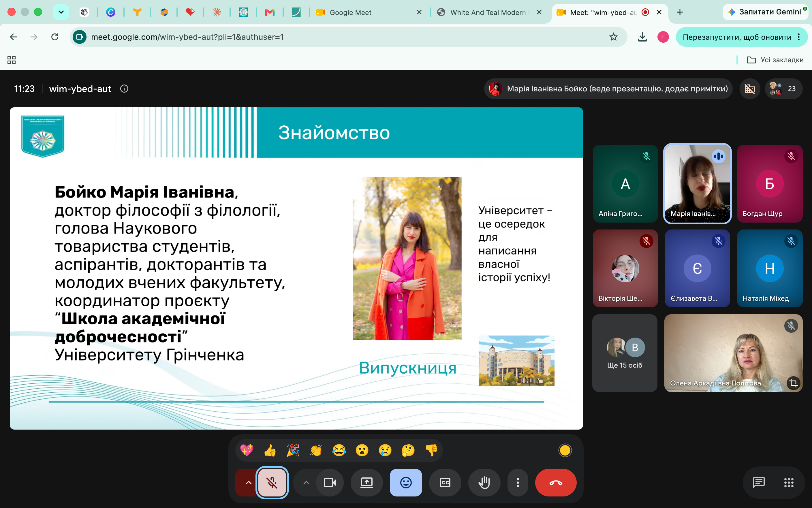Open a new browser tab
Screen dimensions: 812x508
point(680,12)
